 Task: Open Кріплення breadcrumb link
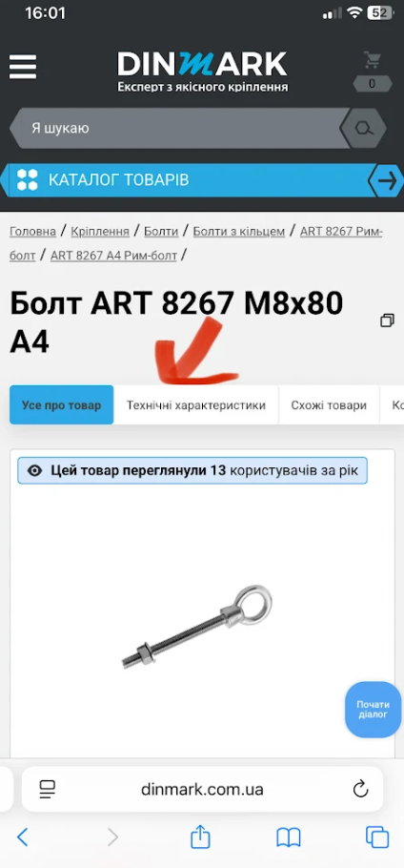click(100, 232)
